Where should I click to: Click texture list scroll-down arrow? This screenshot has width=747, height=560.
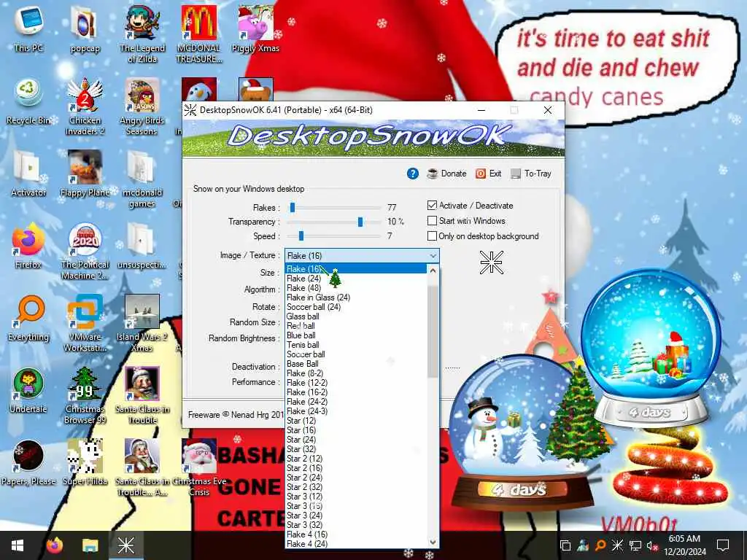(433, 542)
